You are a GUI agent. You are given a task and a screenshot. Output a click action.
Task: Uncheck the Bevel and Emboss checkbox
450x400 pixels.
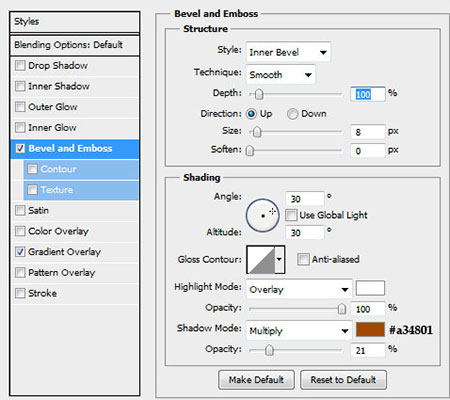[20, 148]
